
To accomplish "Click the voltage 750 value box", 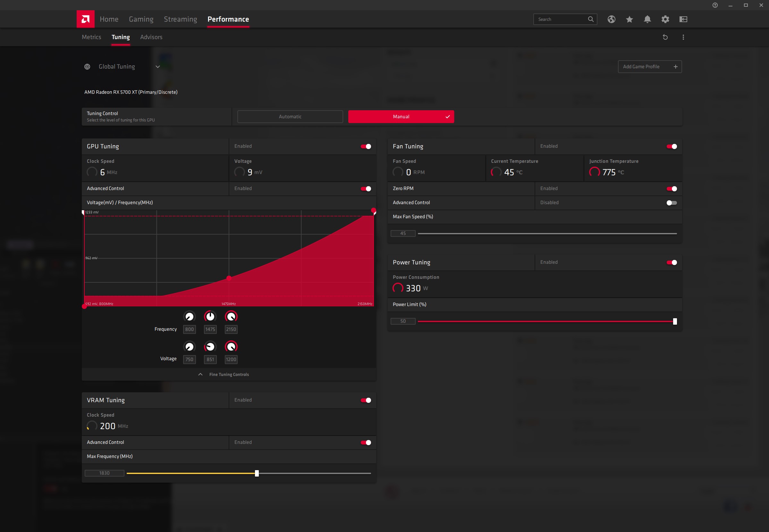I will click(x=189, y=359).
